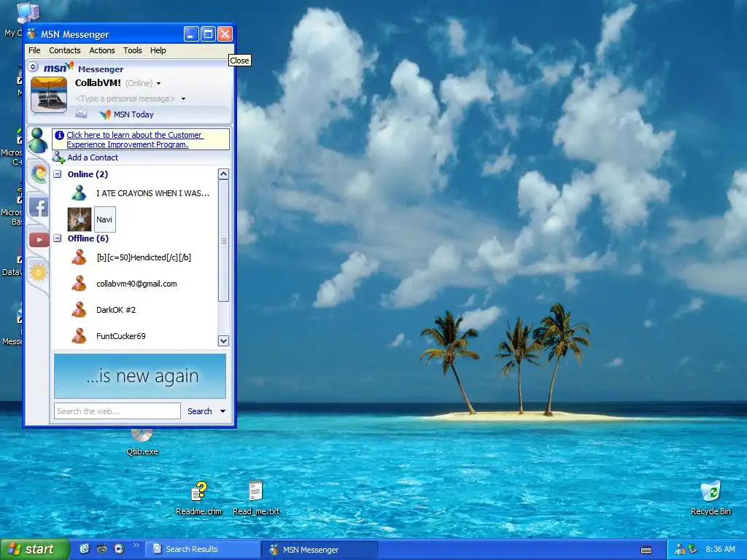This screenshot has height=560, width=747.
Task: Click the green buddy icon of the CRAYONS contact
Action: [79, 192]
